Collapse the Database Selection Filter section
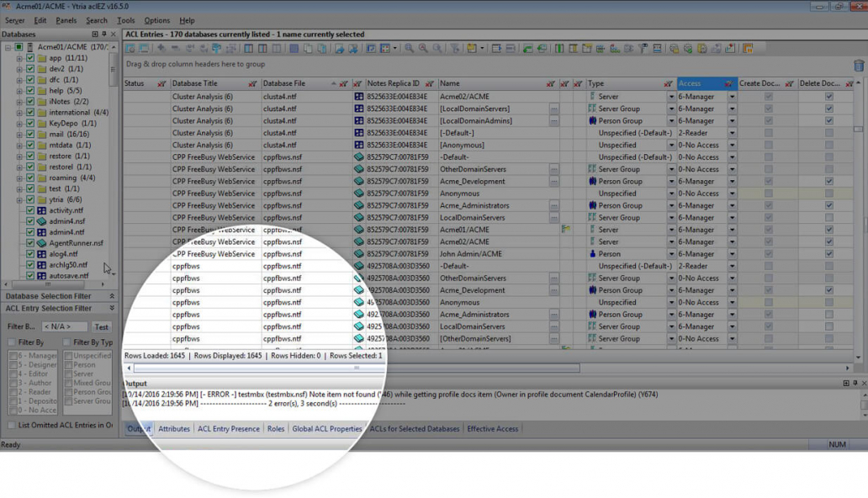 coord(112,296)
